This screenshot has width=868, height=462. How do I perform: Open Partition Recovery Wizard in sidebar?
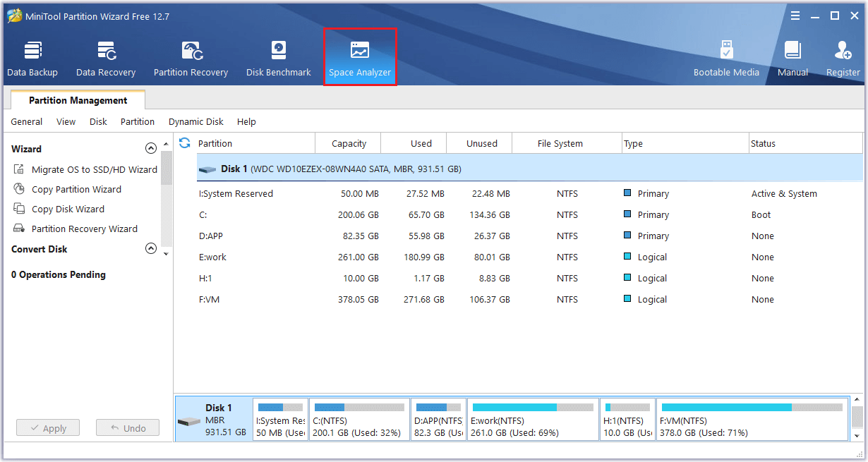(x=76, y=229)
